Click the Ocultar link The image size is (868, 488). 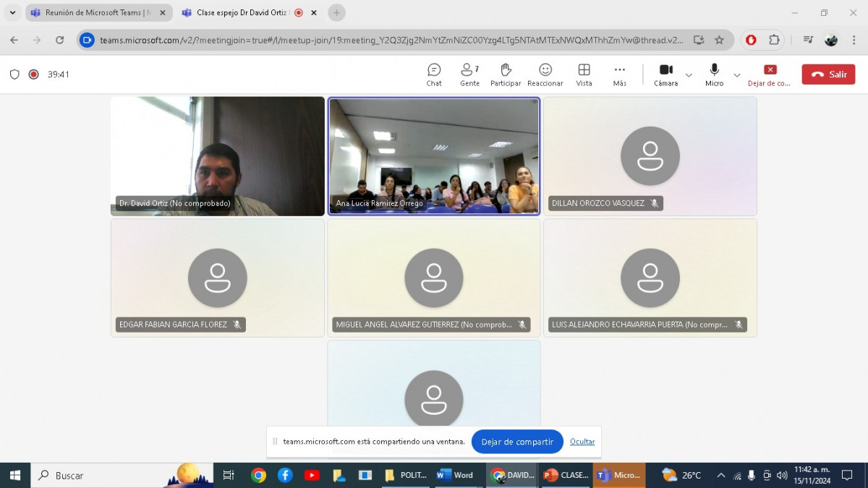tap(582, 442)
